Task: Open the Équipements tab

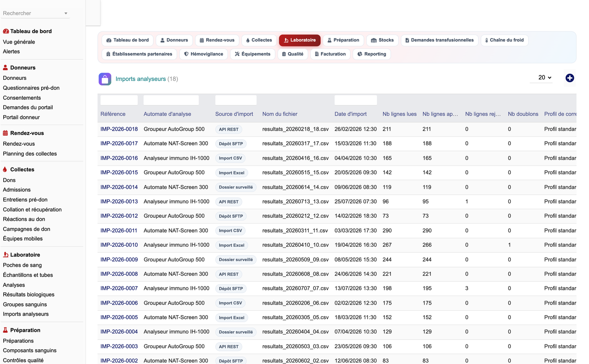Action: click(253, 54)
